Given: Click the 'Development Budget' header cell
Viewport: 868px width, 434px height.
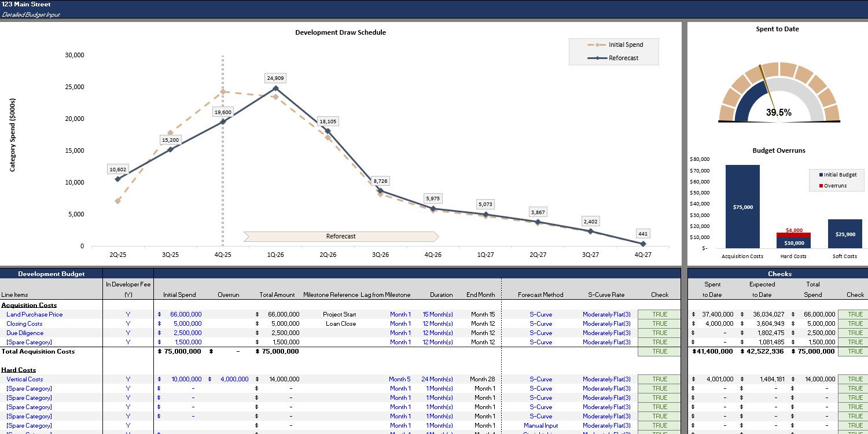Looking at the screenshot, I should [x=52, y=274].
